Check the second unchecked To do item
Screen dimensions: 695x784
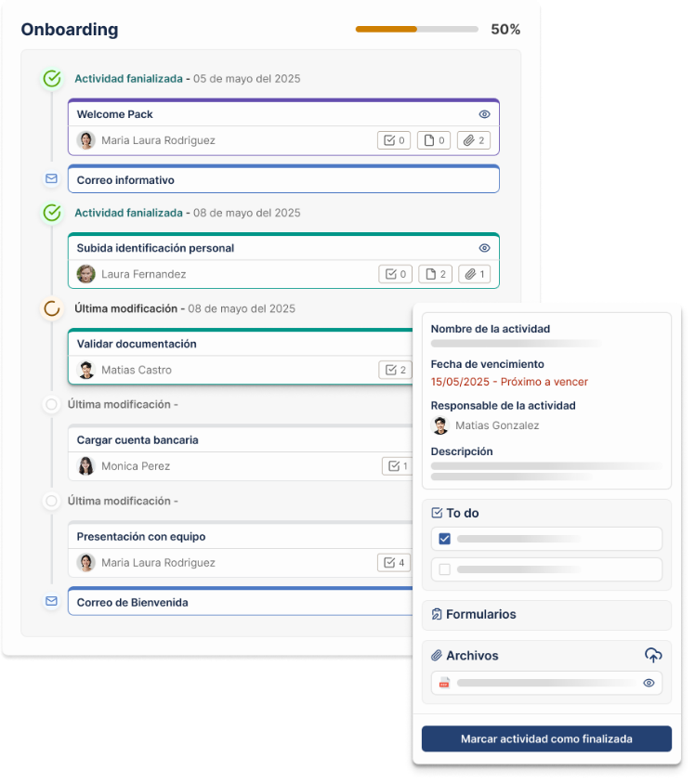(x=444, y=569)
